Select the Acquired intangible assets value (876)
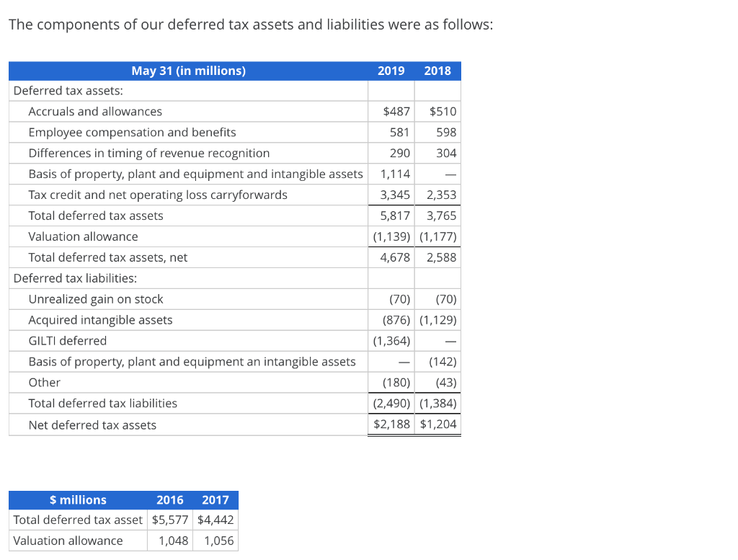This screenshot has width=738, height=560. point(396,320)
